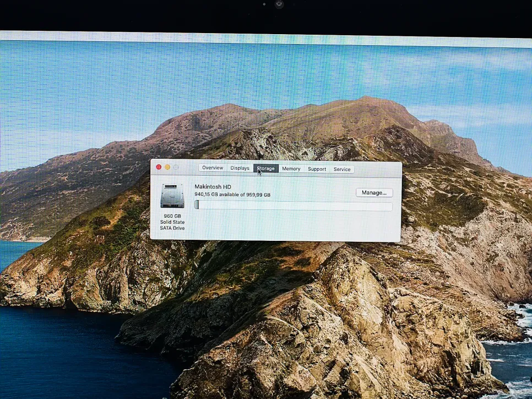Click the 940,15 GB available text
Image resolution: width=532 pixels, height=399 pixels.
click(232, 195)
